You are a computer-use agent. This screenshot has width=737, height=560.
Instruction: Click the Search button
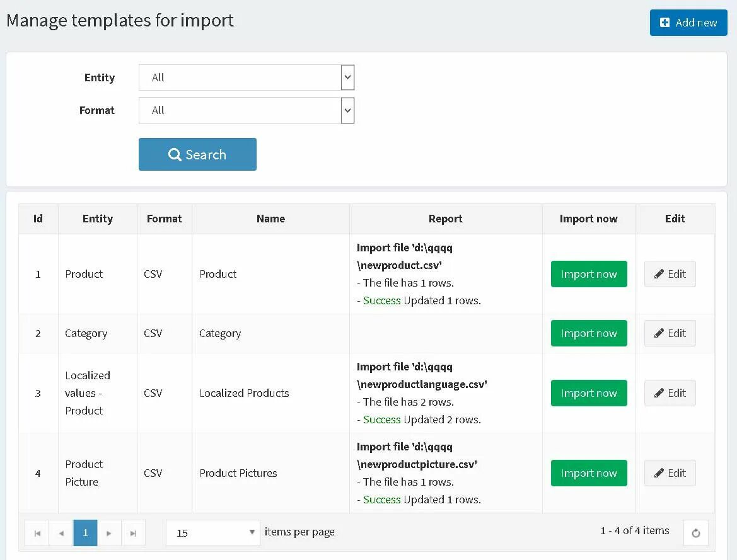197,154
